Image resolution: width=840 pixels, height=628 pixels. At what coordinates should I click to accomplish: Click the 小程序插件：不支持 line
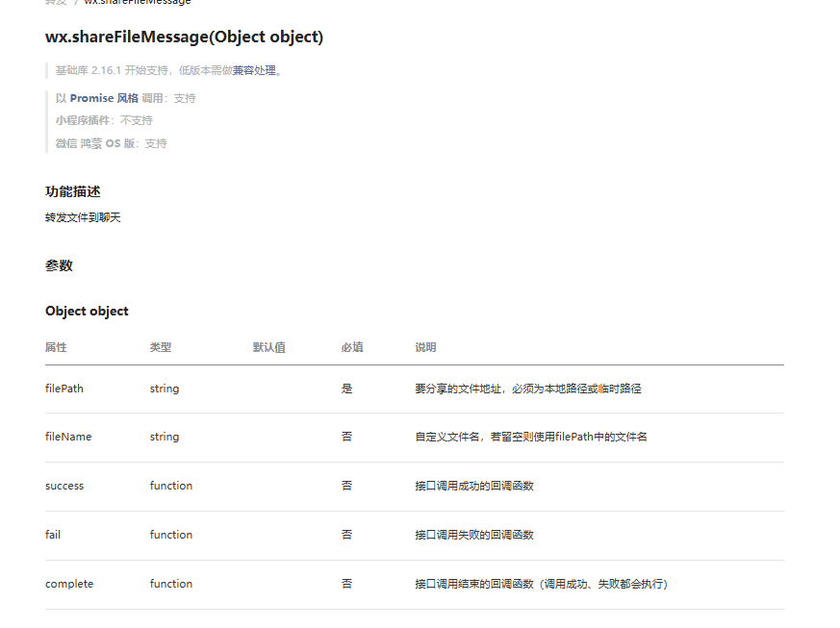pos(104,120)
